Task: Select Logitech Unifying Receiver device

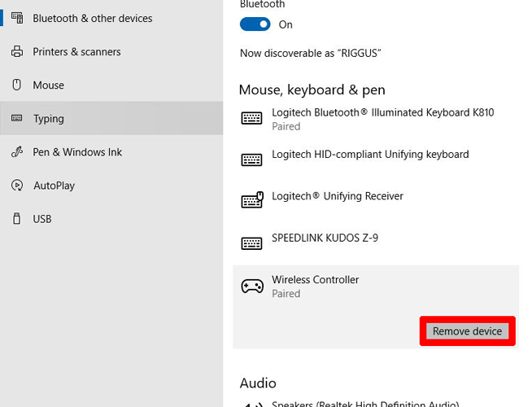Action: pos(338,196)
